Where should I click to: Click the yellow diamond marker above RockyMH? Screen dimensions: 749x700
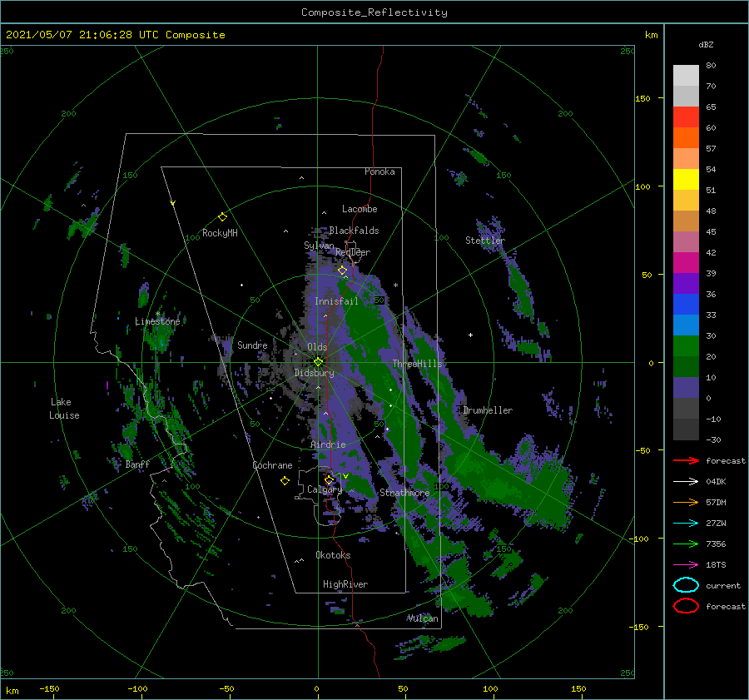click(x=222, y=217)
